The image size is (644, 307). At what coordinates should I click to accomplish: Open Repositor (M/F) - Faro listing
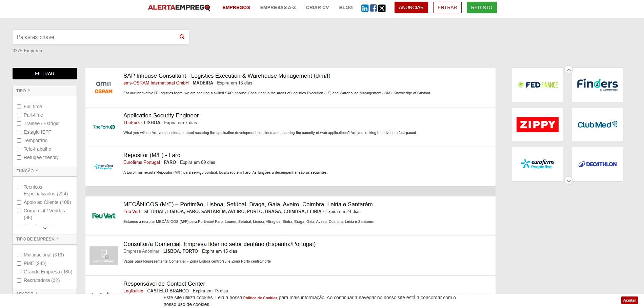pyautogui.click(x=152, y=155)
